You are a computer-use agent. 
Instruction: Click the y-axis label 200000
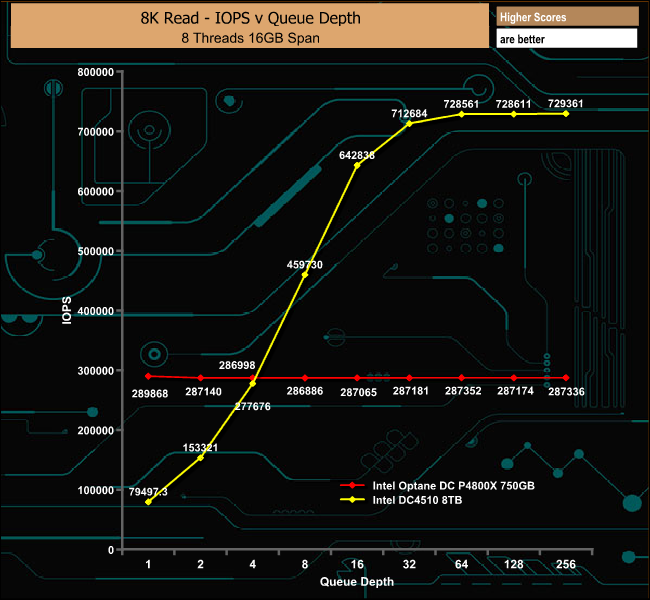95,430
